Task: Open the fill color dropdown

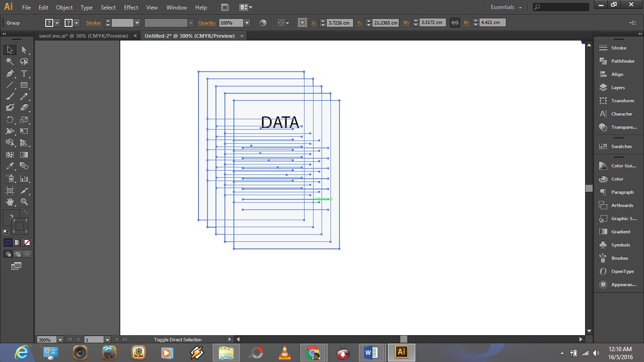Action: tap(57, 23)
